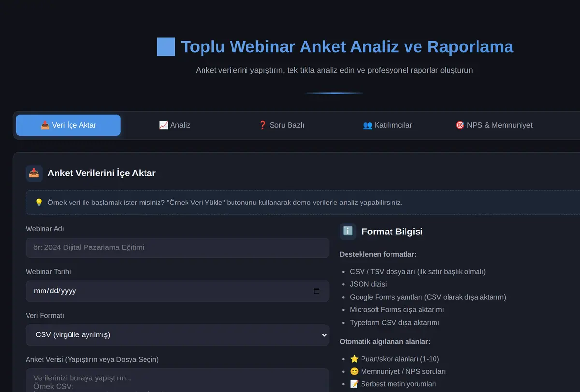Image resolution: width=580 pixels, height=392 pixels.
Task: Switch to the Veri İçe Aktar tab
Action: pyautogui.click(x=68, y=125)
